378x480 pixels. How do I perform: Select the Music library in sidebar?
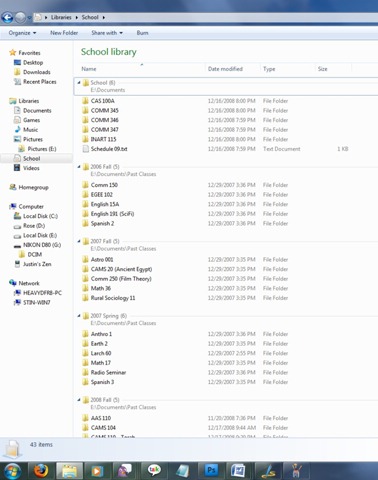click(x=30, y=130)
